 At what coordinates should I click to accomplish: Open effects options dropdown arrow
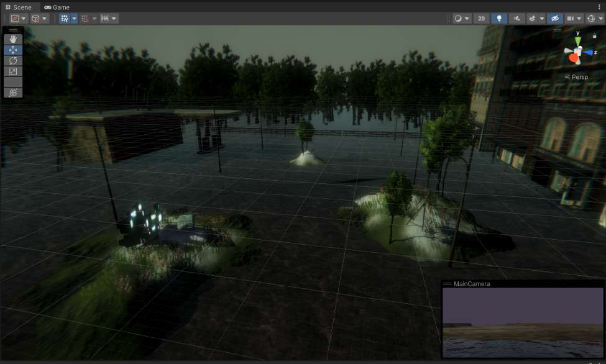542,19
